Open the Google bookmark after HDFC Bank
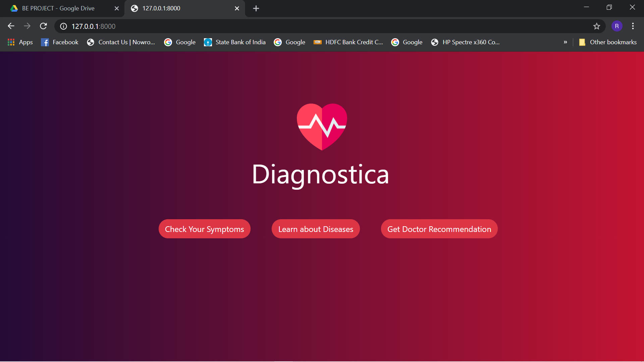 (407, 42)
